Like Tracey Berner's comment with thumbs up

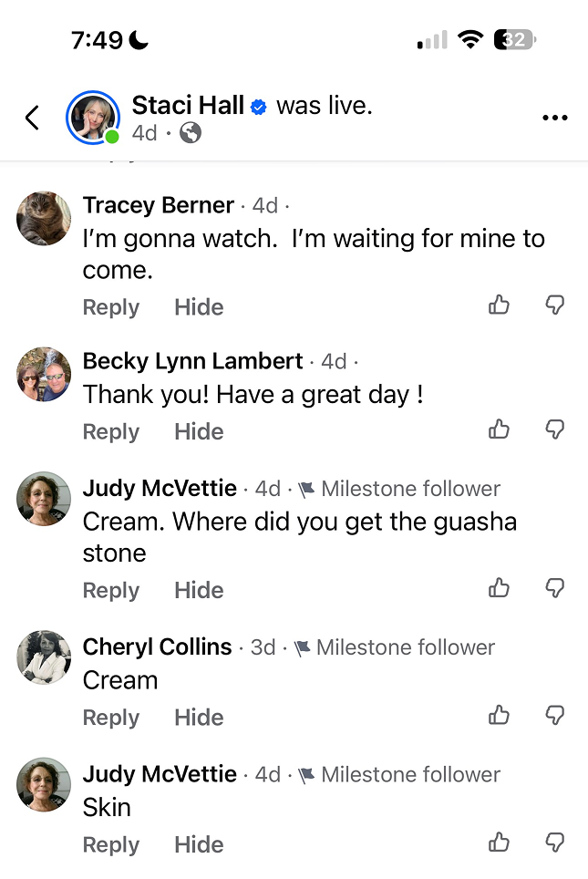pyautogui.click(x=499, y=305)
